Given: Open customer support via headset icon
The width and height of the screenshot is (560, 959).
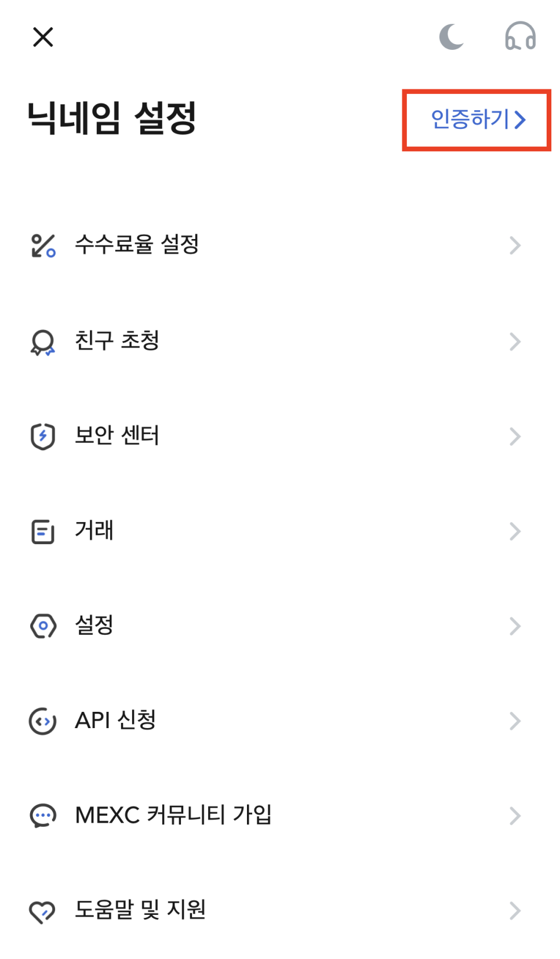Looking at the screenshot, I should 520,36.
